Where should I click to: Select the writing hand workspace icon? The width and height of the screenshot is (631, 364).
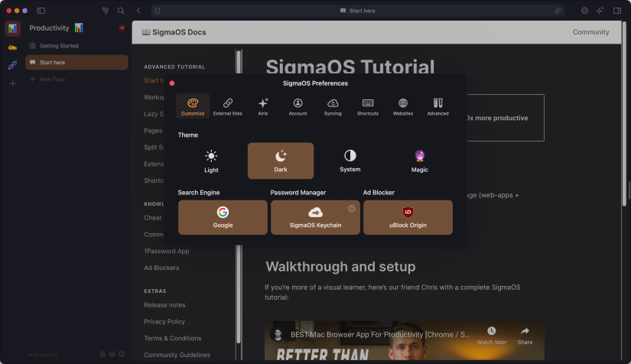(x=12, y=47)
